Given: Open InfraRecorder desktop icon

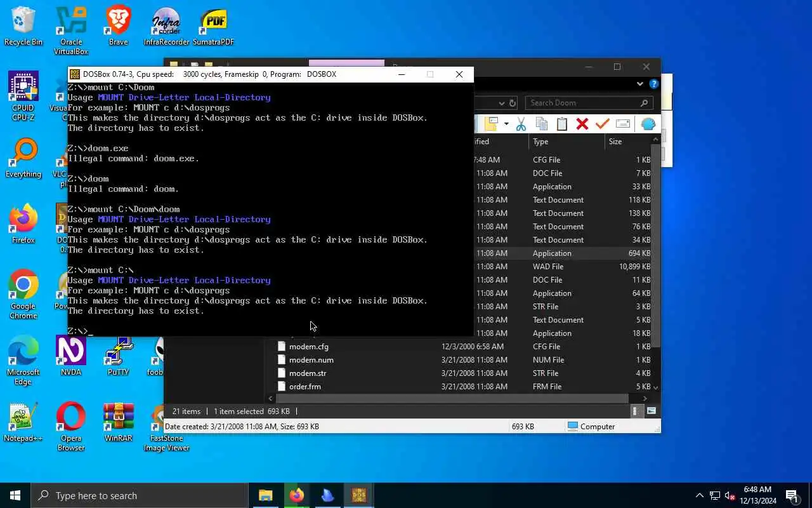Looking at the screenshot, I should click(166, 27).
